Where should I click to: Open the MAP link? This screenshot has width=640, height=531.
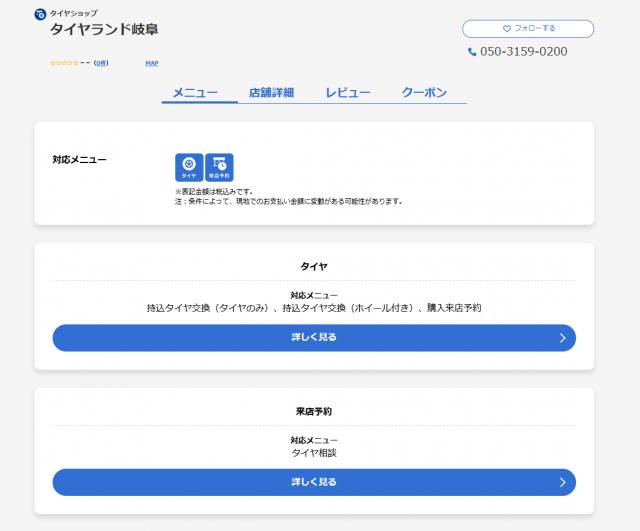[152, 63]
